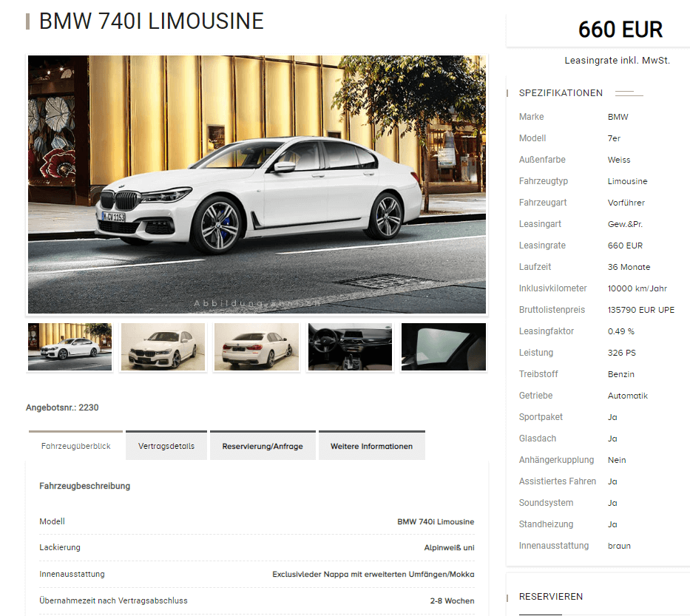Switch to the Vertragsdetails tab
The image size is (690, 616).
166,446
